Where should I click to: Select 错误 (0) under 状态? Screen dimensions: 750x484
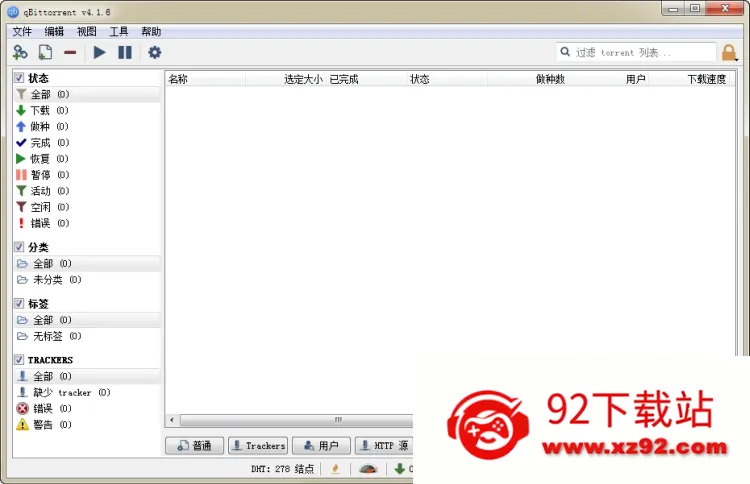click(x=87, y=223)
